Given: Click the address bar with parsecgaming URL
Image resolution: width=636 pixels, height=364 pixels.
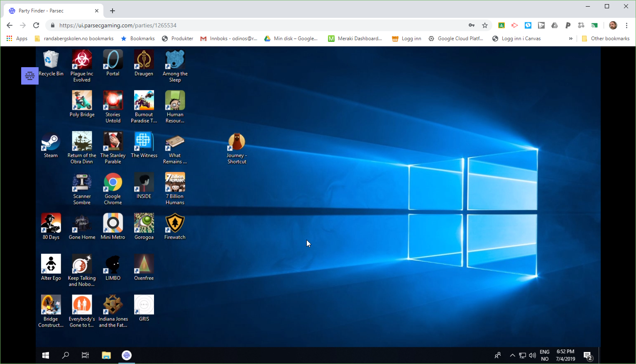Looking at the screenshot, I should (x=257, y=25).
